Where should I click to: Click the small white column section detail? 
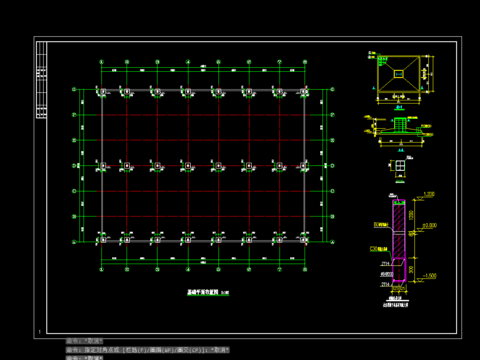coord(400,165)
